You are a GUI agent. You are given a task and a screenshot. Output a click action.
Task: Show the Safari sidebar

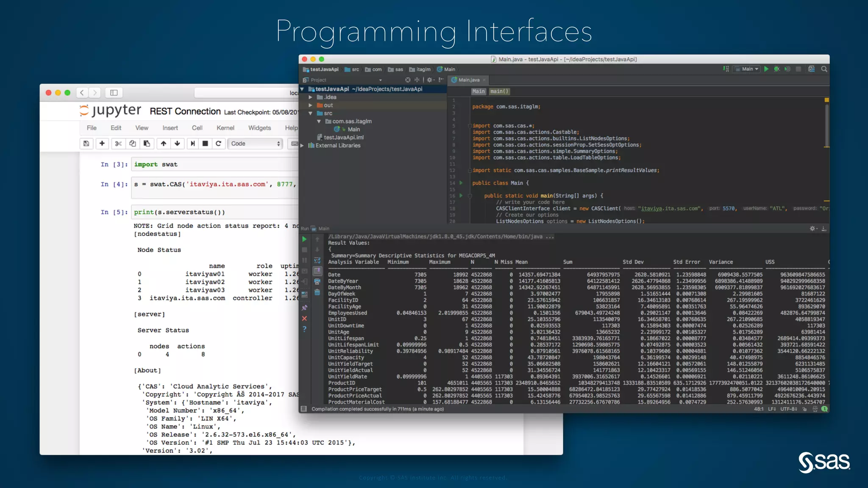[x=114, y=92]
